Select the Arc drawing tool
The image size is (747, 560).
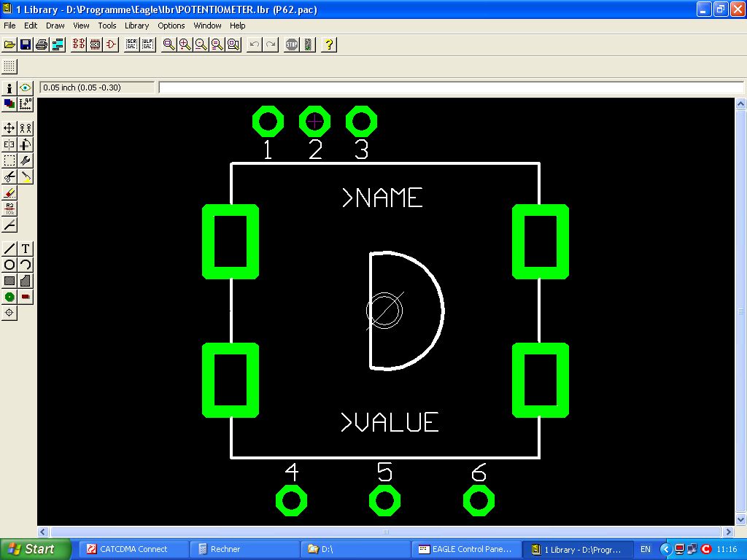(26, 265)
